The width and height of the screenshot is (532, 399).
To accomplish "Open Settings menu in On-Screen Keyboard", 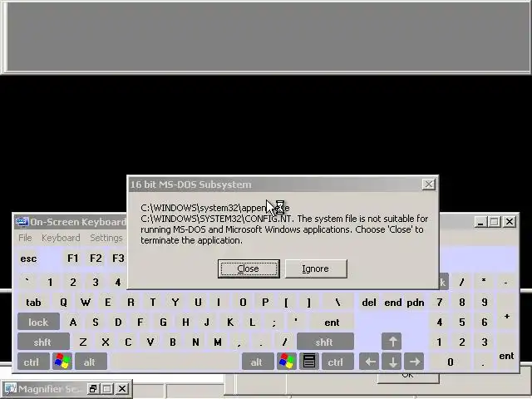I will pyautogui.click(x=106, y=238).
